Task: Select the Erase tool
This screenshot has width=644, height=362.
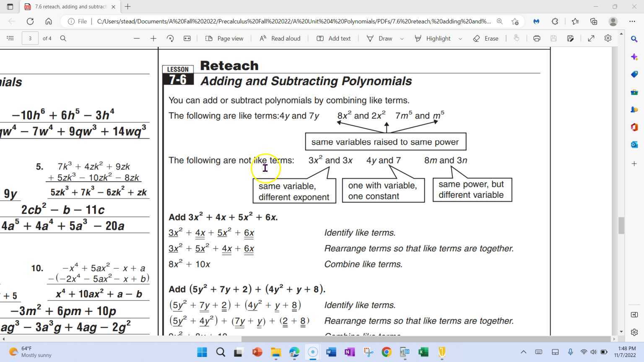Action: pos(486,38)
